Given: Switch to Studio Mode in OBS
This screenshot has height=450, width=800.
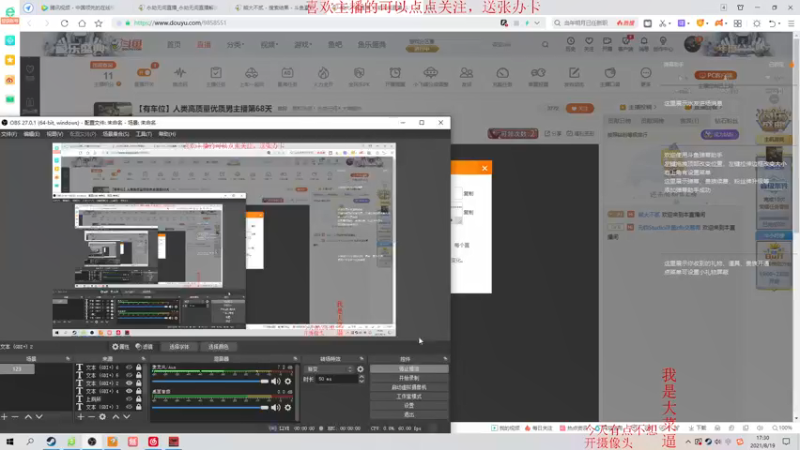Looking at the screenshot, I should (x=409, y=396).
